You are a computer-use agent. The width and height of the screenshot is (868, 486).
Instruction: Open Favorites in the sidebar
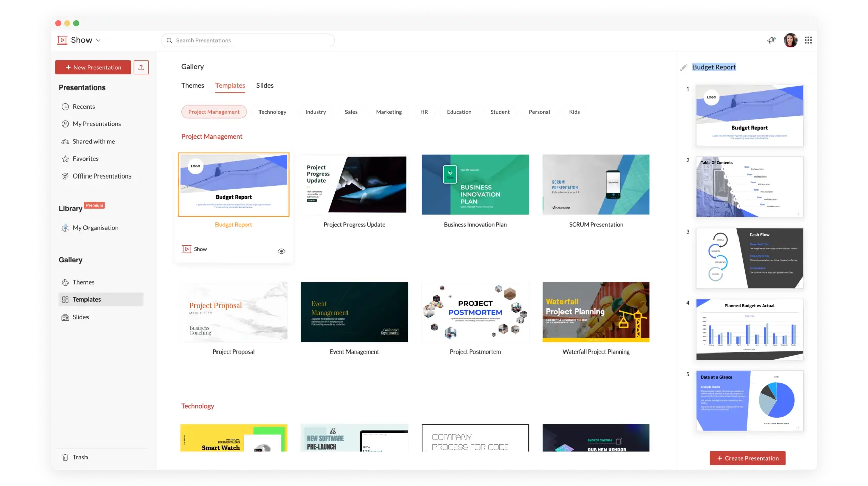coord(85,158)
